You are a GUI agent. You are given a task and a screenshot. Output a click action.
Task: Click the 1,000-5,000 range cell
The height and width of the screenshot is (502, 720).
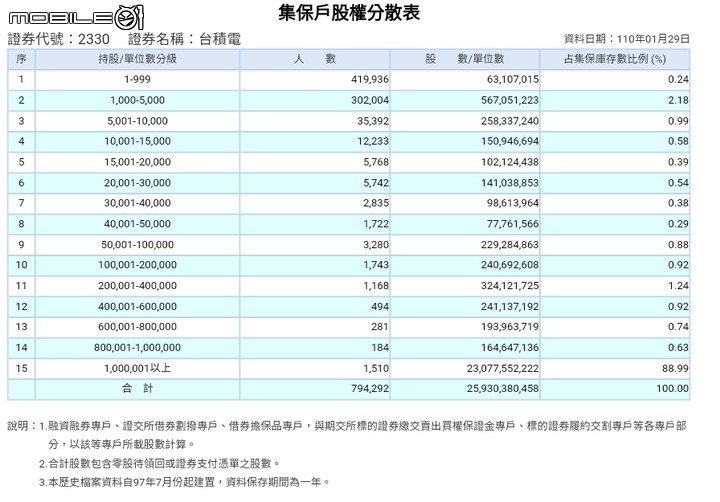[137, 100]
